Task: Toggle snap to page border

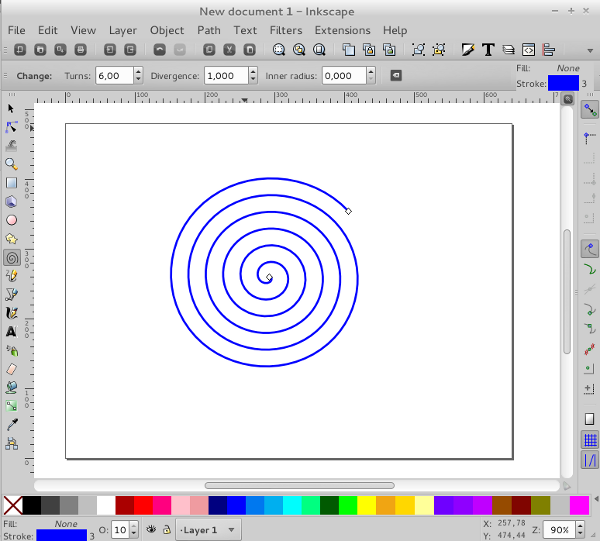Action: click(x=590, y=419)
